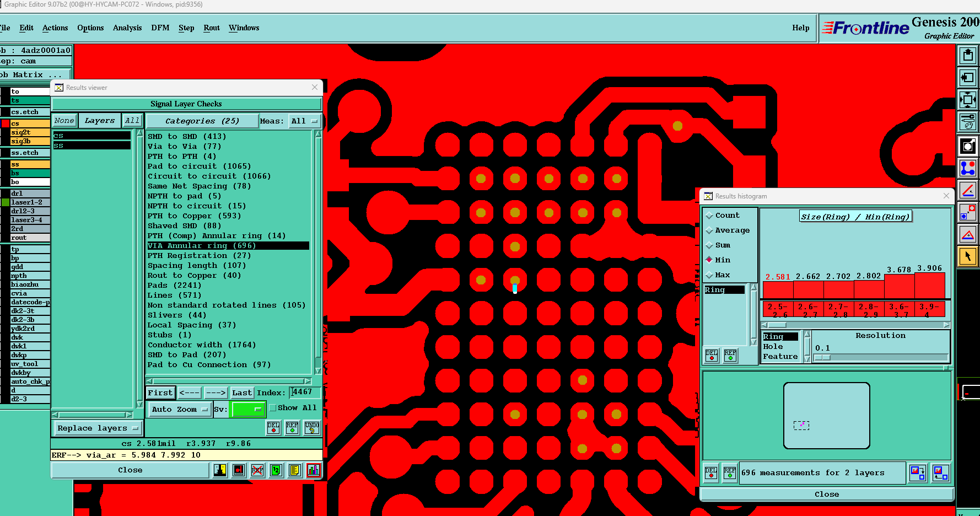Select the Count radio option
Image resolution: width=980 pixels, height=516 pixels.
(x=709, y=216)
